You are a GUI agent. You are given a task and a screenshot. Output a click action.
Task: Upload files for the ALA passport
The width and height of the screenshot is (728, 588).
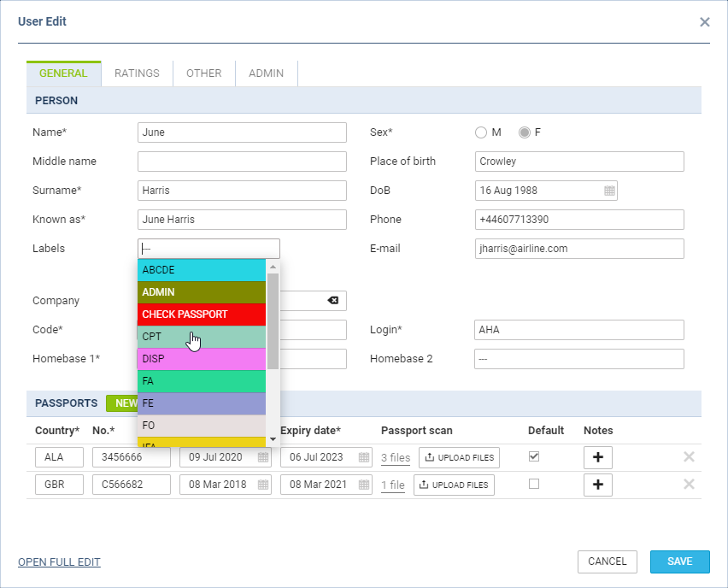(459, 457)
